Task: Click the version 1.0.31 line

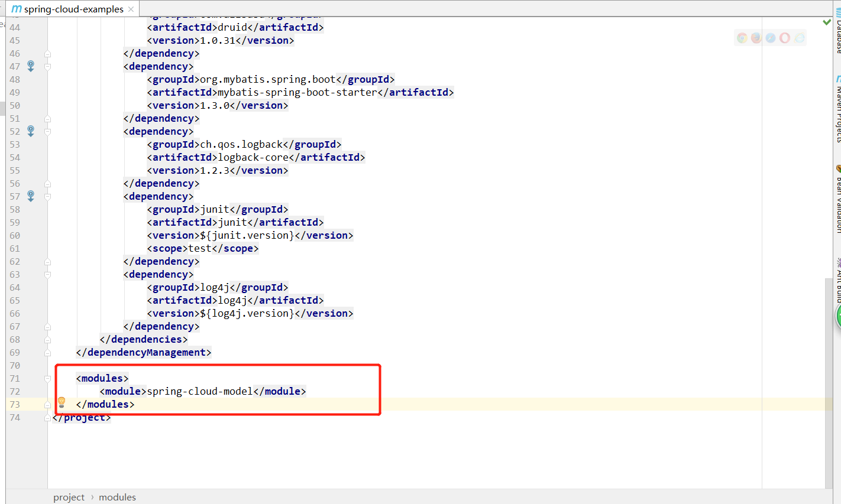Action: 221,40
